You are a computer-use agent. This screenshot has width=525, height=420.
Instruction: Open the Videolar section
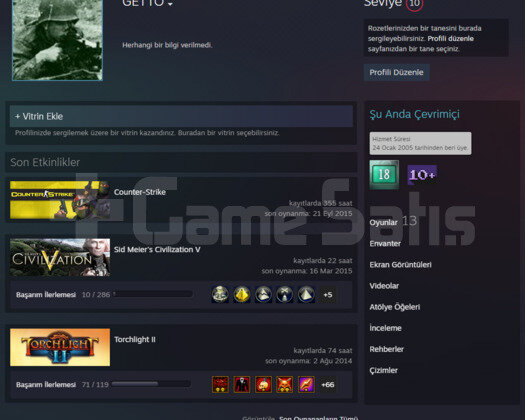pyautogui.click(x=384, y=286)
